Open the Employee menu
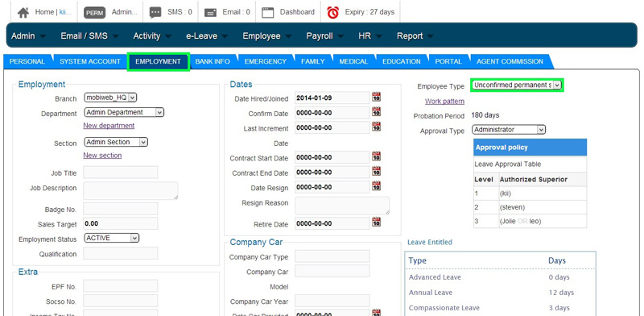This screenshot has width=644, height=316. click(x=267, y=36)
